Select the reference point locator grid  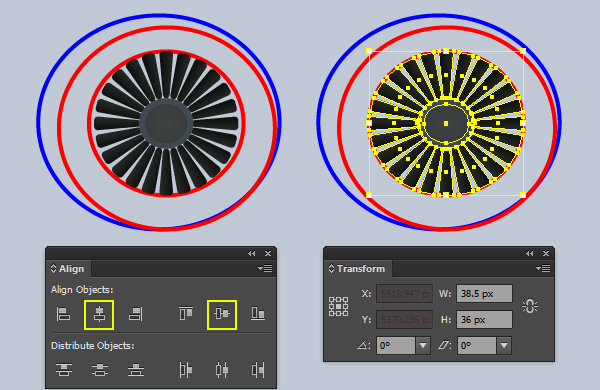[338, 306]
